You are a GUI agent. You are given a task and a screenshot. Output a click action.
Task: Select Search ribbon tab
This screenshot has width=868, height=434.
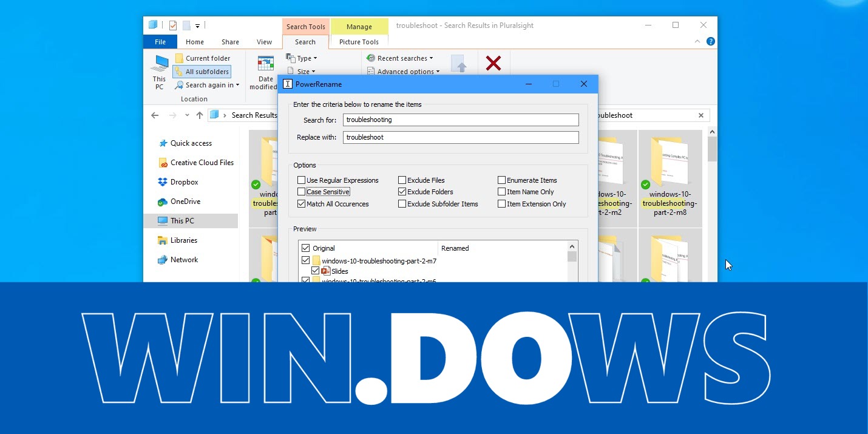[305, 42]
